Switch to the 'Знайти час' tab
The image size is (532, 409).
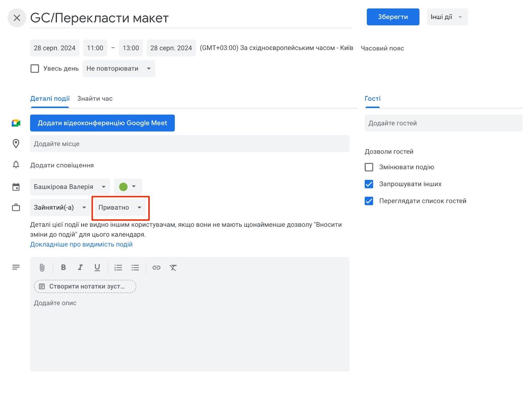pos(95,99)
